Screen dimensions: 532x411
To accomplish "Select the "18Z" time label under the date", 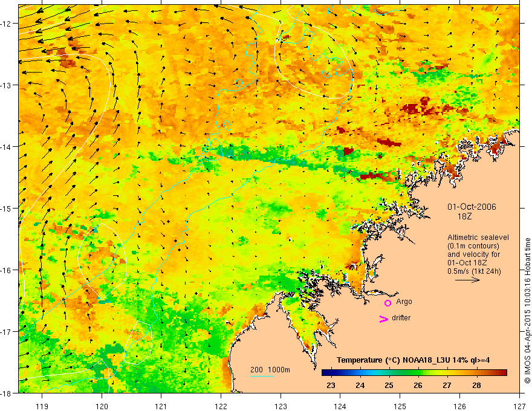I will point(464,216).
